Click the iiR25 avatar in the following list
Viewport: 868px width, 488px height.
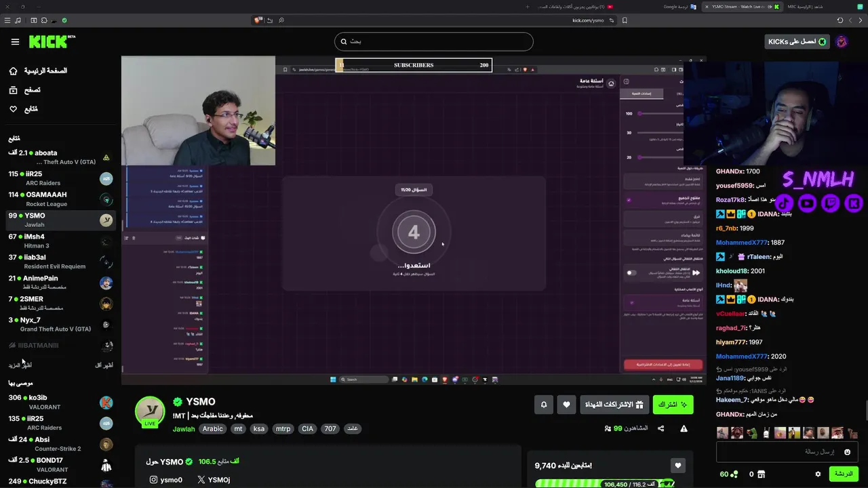(x=106, y=178)
